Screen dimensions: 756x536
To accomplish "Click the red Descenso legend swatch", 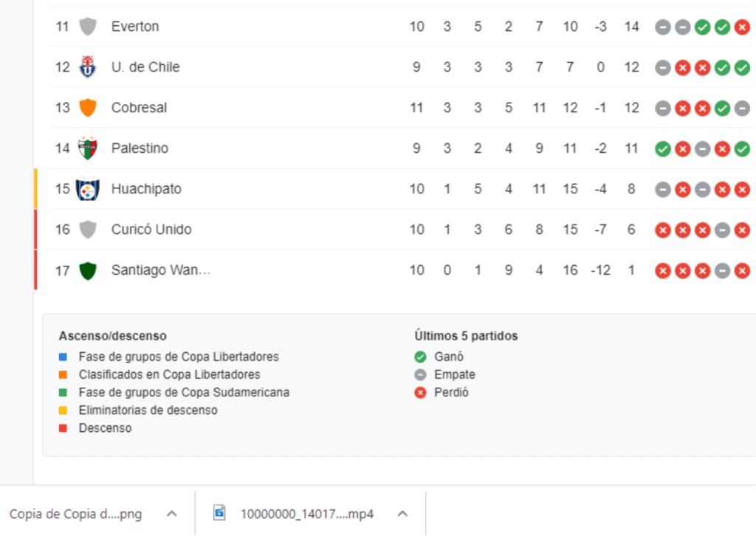I will (63, 428).
